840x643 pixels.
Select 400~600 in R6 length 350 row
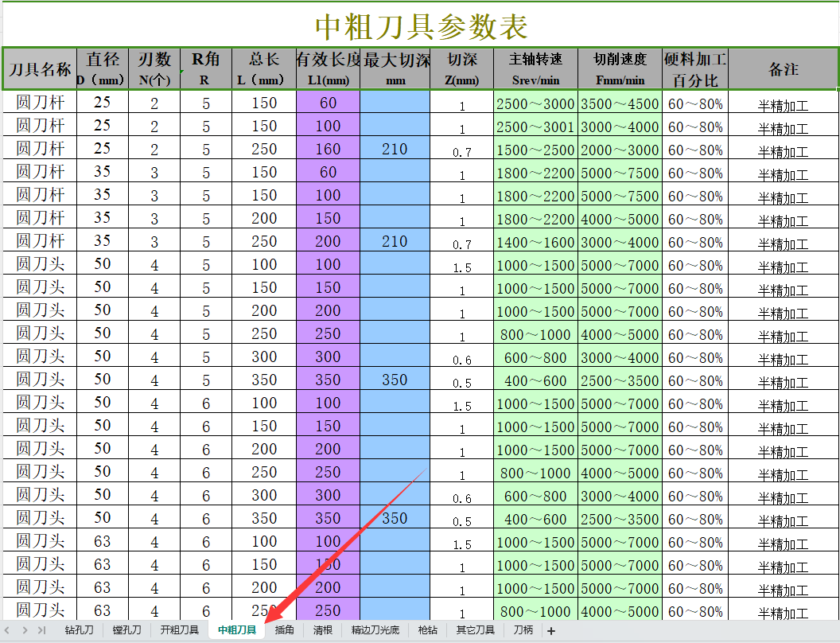(x=535, y=517)
